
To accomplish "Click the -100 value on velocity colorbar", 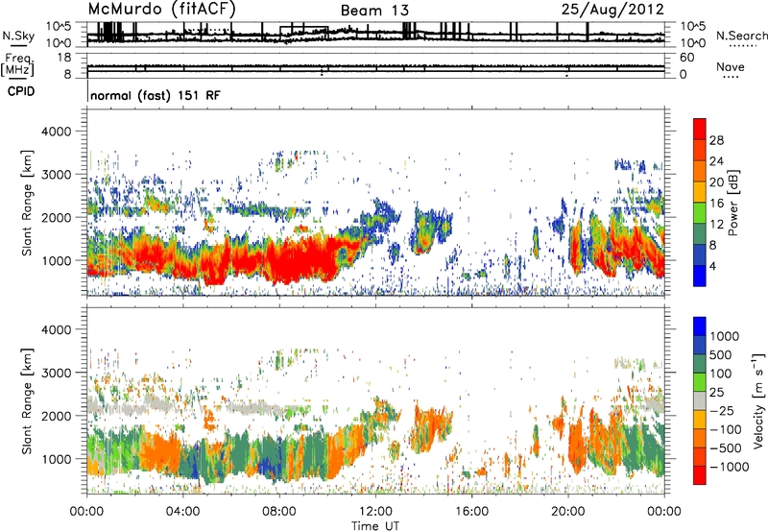I will 726,429.
